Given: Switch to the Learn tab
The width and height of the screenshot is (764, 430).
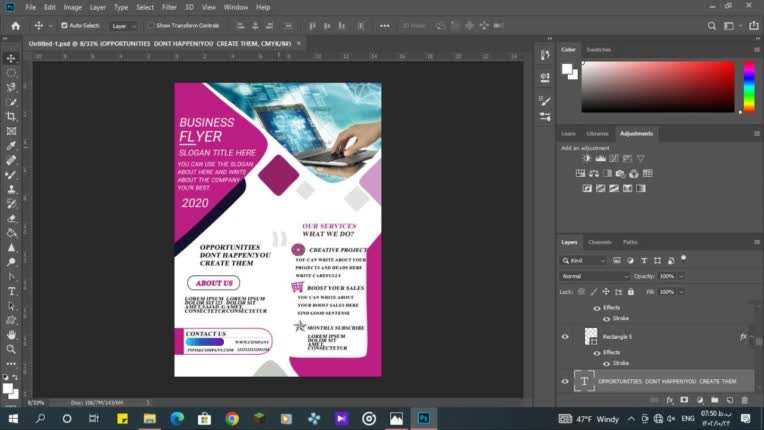Looking at the screenshot, I should click(568, 133).
